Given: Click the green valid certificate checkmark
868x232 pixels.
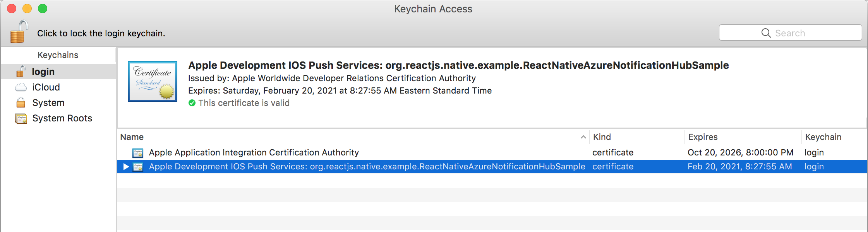Looking at the screenshot, I should tap(192, 103).
